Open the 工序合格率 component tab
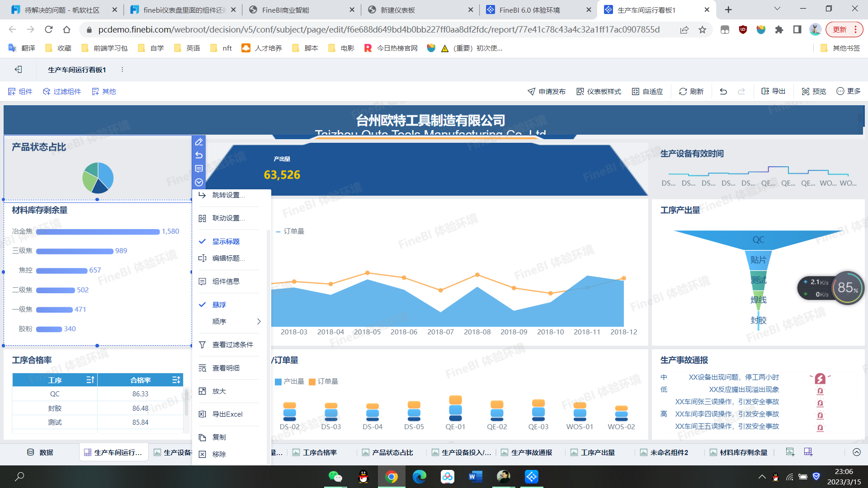The height and width of the screenshot is (488, 868). coord(315,452)
